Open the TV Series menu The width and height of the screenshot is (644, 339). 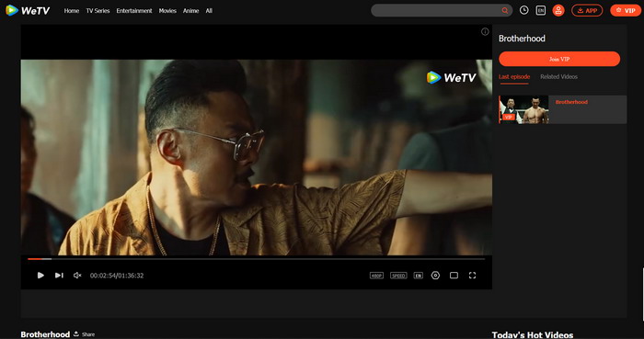[x=98, y=11]
